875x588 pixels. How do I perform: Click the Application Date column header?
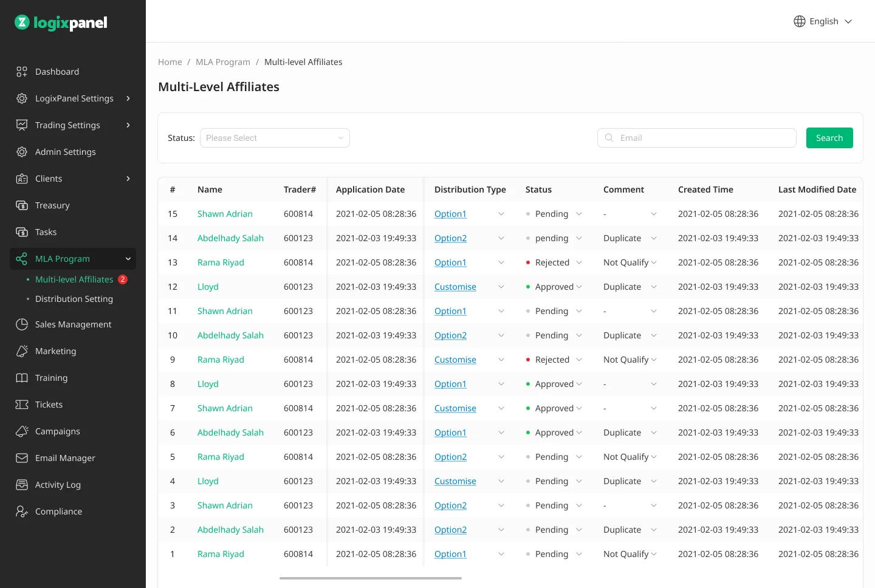point(370,190)
